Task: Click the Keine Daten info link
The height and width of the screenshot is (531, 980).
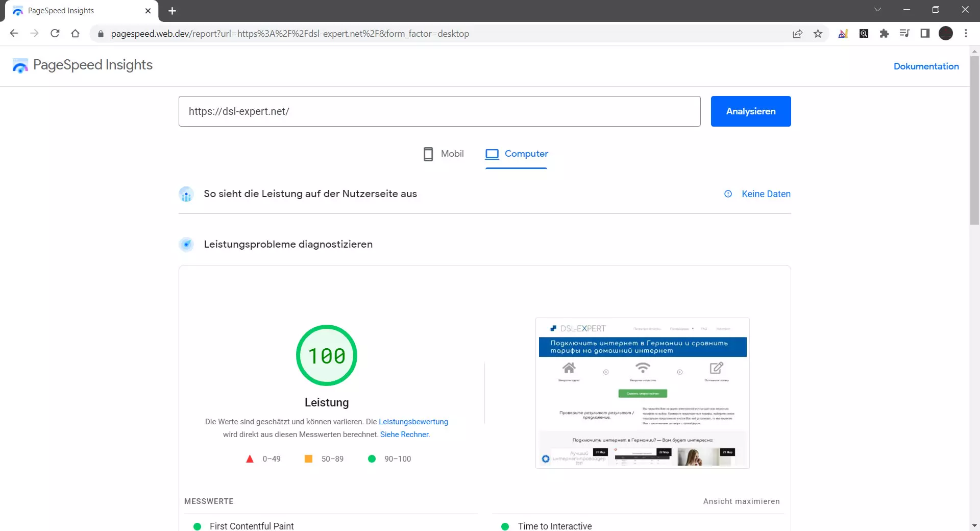Action: click(x=766, y=194)
